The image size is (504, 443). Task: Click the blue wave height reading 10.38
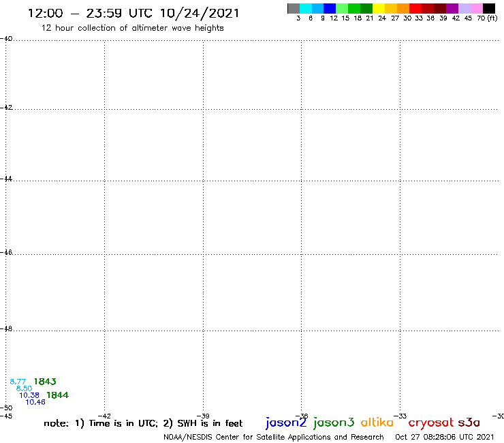pyautogui.click(x=29, y=395)
